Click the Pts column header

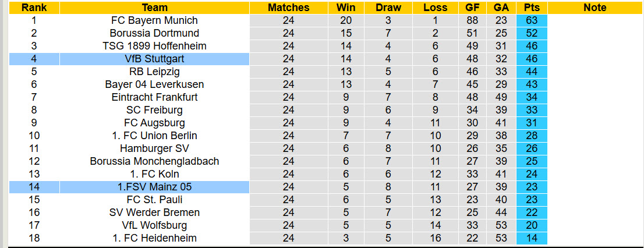pos(531,8)
